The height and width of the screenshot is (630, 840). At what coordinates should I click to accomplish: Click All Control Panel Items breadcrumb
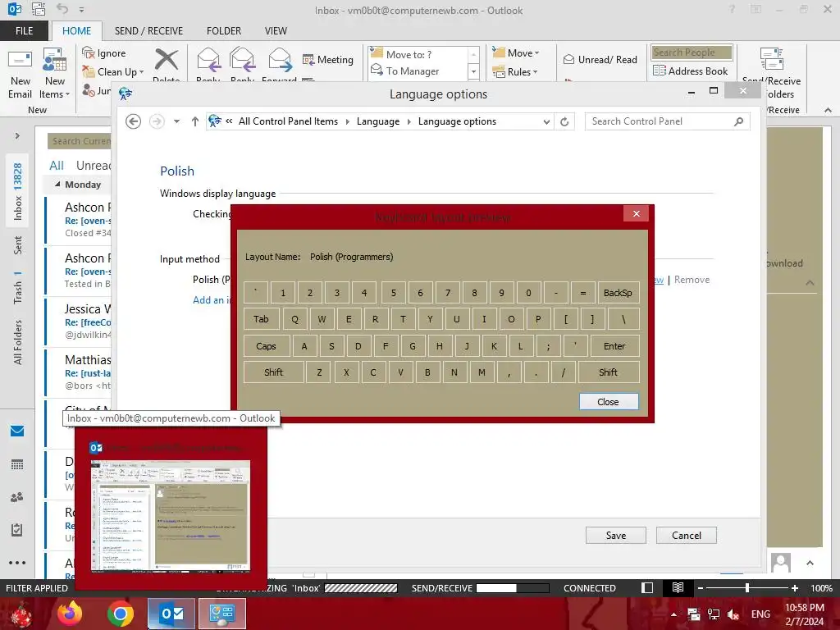(x=288, y=121)
